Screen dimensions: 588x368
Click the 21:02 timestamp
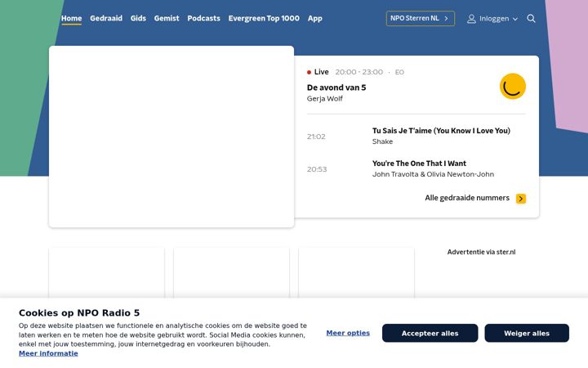316,137
